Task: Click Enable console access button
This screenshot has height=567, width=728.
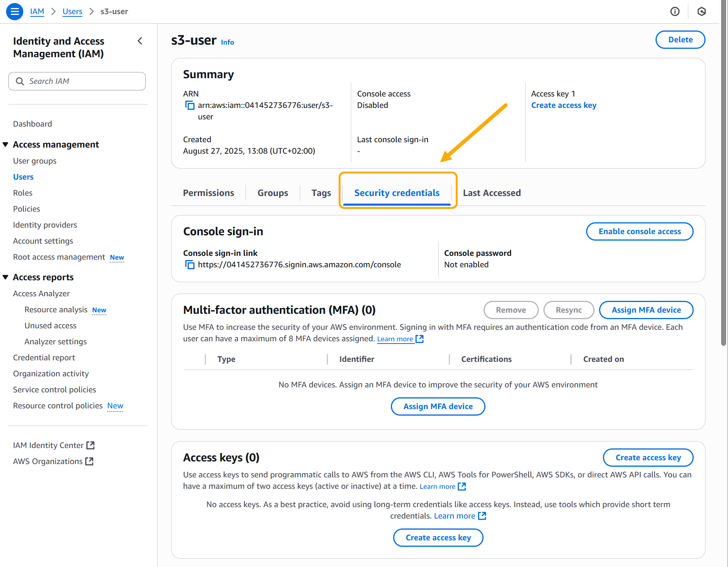Action: tap(639, 231)
